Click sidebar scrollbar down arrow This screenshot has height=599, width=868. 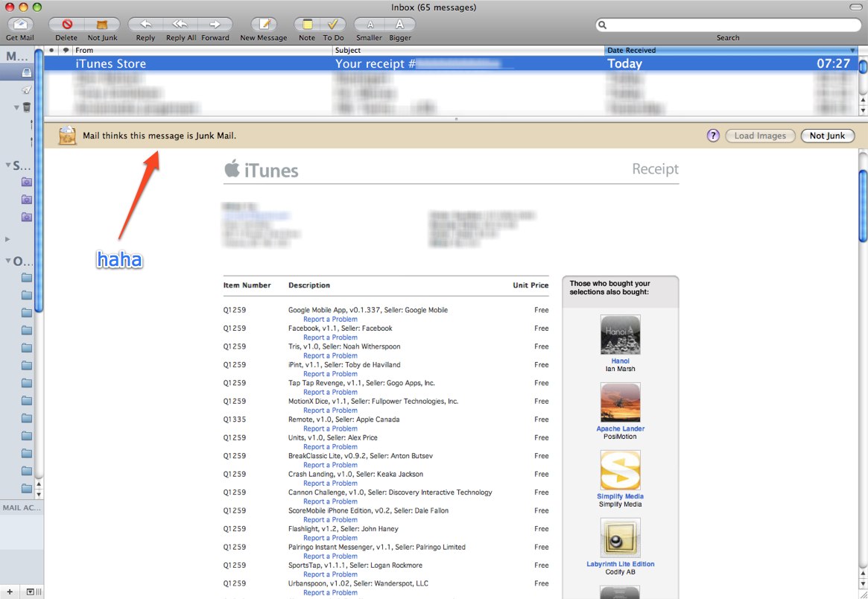pyautogui.click(x=39, y=494)
